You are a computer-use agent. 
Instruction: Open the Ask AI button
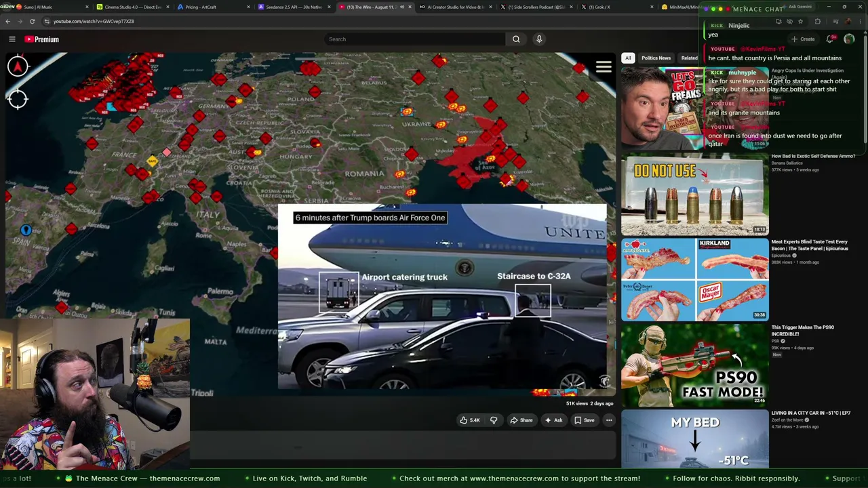click(553, 420)
